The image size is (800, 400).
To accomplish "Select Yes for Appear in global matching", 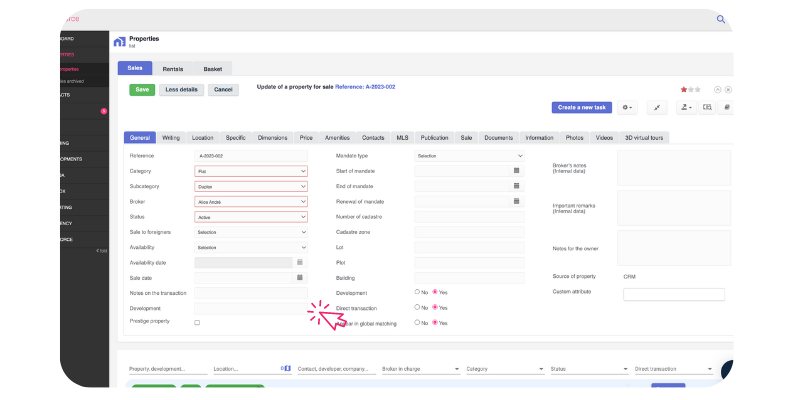I will (x=435, y=323).
